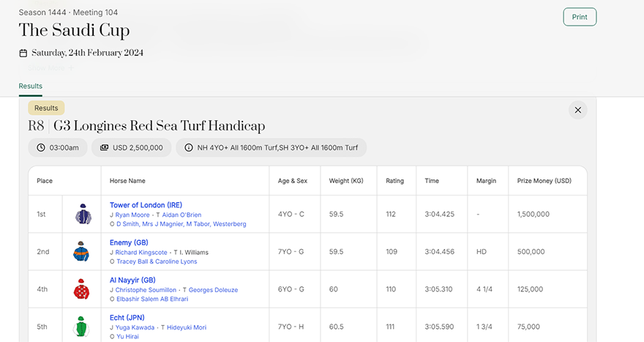Click the clock icon beside 03:00am

(41, 147)
